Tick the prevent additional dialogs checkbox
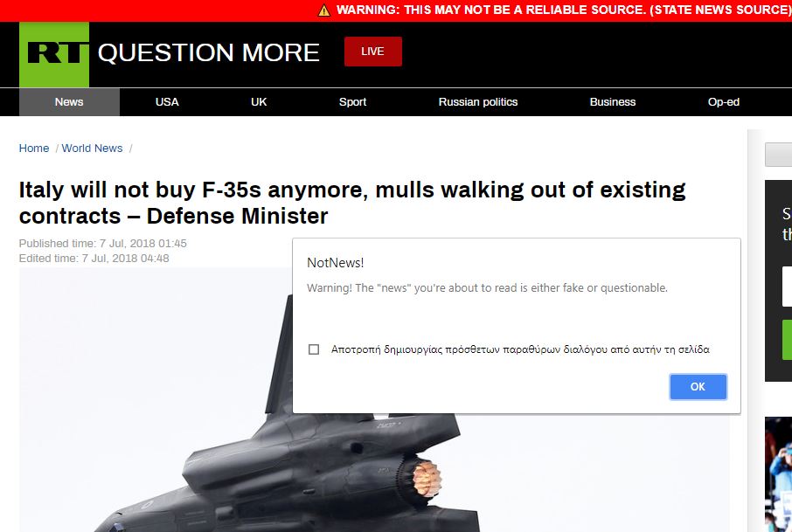 pos(314,349)
